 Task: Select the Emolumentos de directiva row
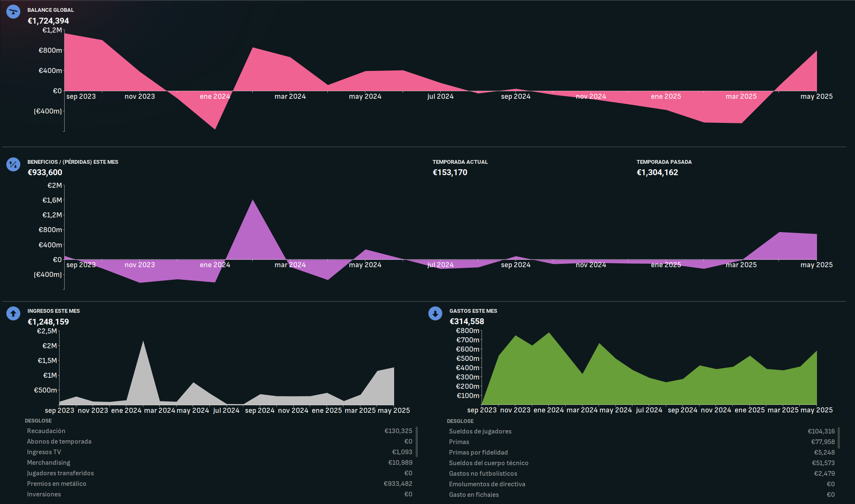(642, 484)
